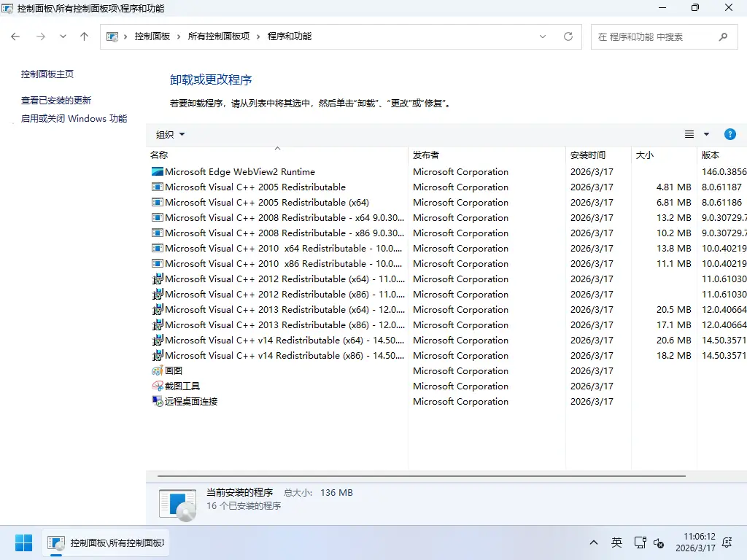Open 控制面板主页 link
This screenshot has width=747, height=560.
point(47,74)
